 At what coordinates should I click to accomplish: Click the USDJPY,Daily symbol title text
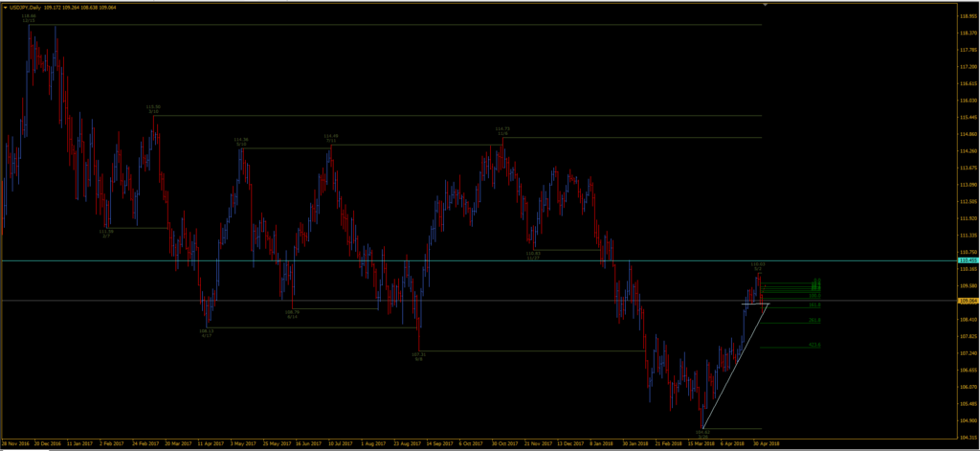tap(27, 7)
